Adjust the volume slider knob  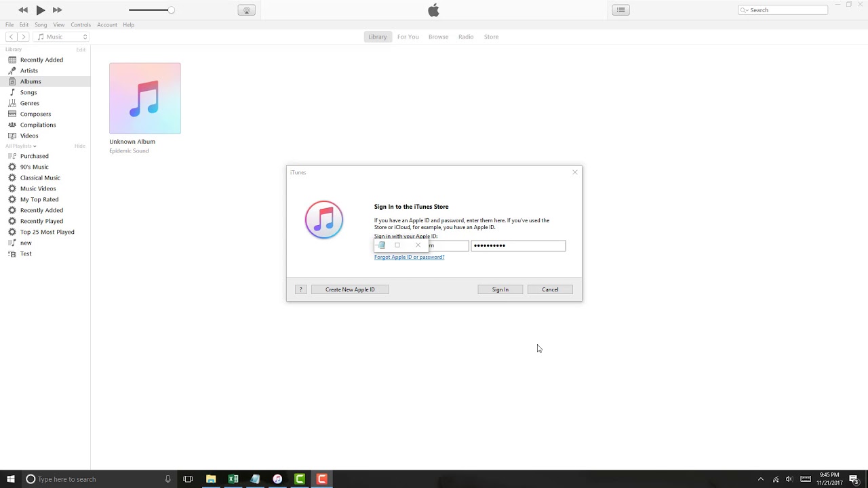point(171,10)
